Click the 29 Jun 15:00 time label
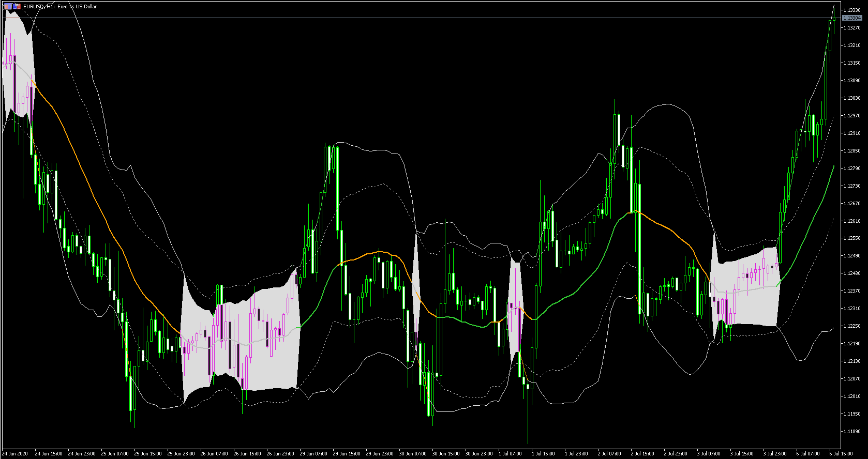The width and height of the screenshot is (868, 459). 347,454
